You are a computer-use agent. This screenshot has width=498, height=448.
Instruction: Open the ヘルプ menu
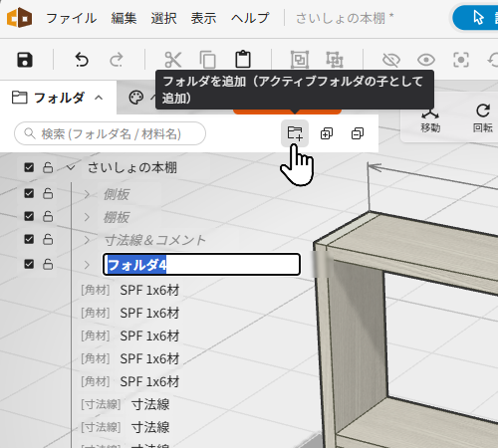(250, 18)
